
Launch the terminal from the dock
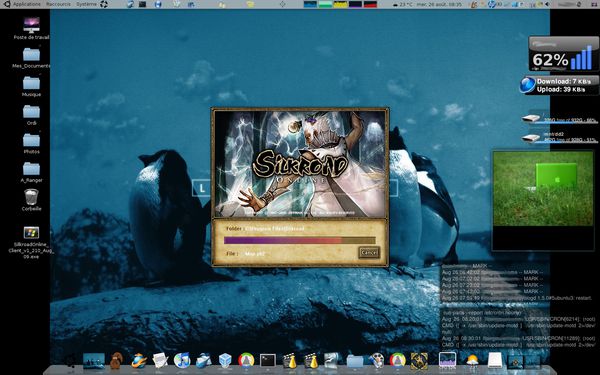click(267, 360)
